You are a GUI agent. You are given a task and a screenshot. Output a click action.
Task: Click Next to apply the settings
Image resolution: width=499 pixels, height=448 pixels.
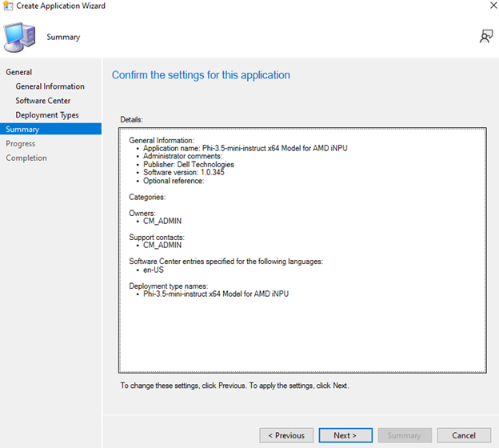[345, 435]
